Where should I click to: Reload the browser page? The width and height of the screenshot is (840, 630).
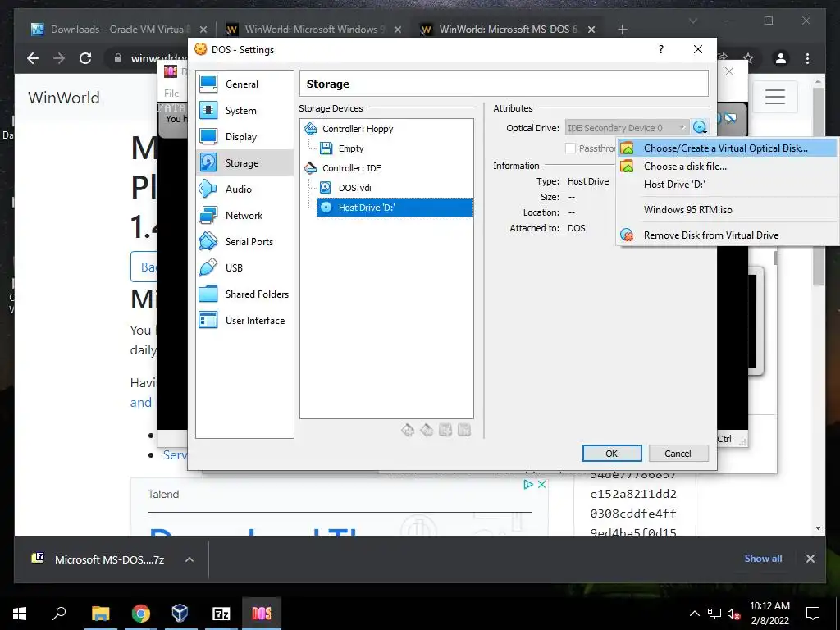pos(85,58)
